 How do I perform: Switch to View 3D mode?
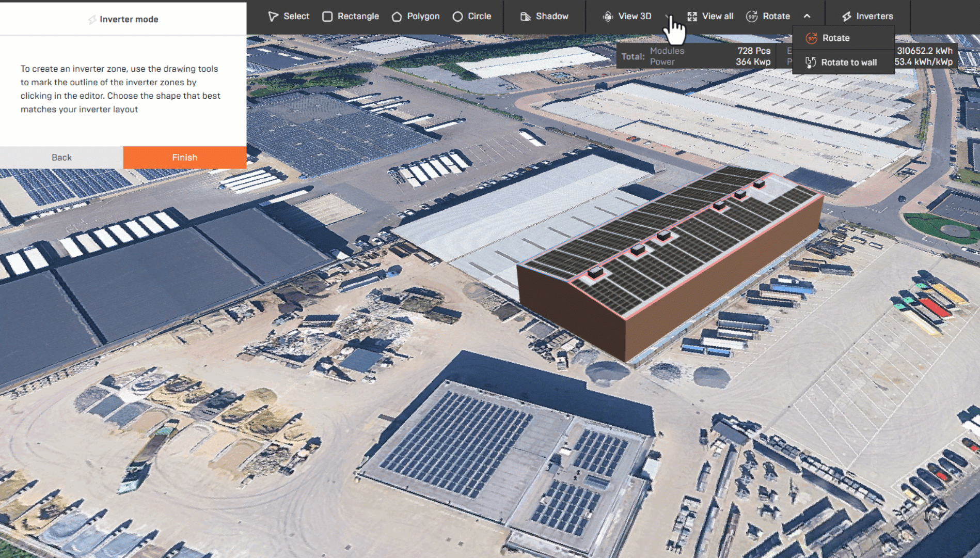tap(627, 17)
